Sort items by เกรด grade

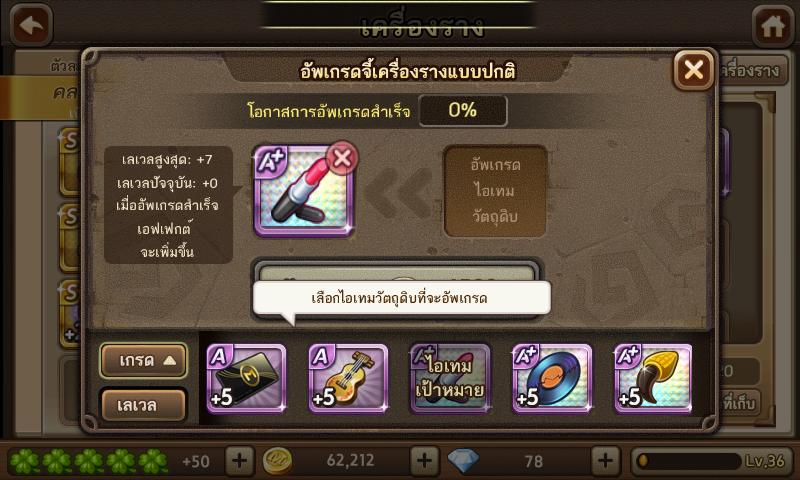[144, 361]
